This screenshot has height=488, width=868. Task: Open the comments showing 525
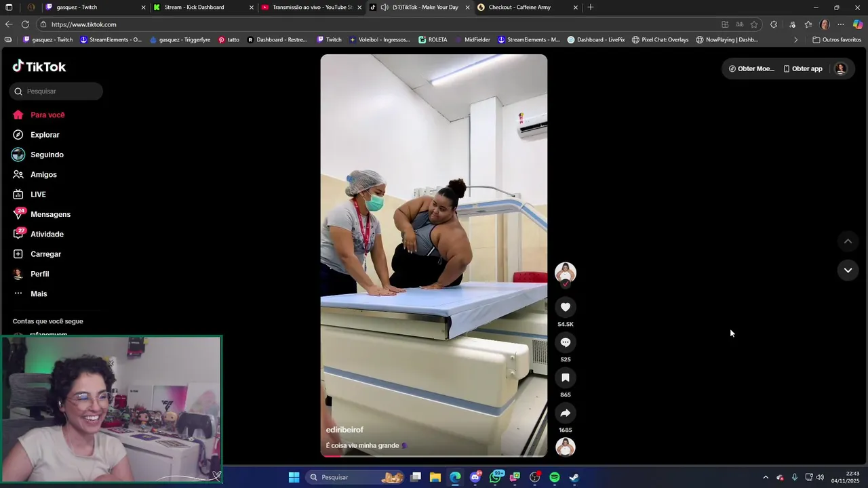565,342
